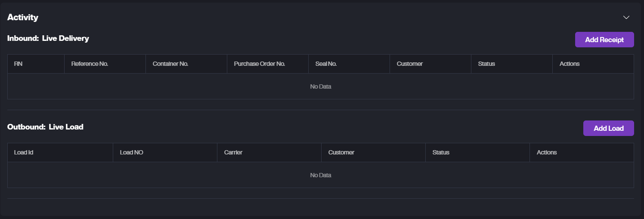The height and width of the screenshot is (219, 644).
Task: Click the Add Receipt button
Action: point(604,40)
